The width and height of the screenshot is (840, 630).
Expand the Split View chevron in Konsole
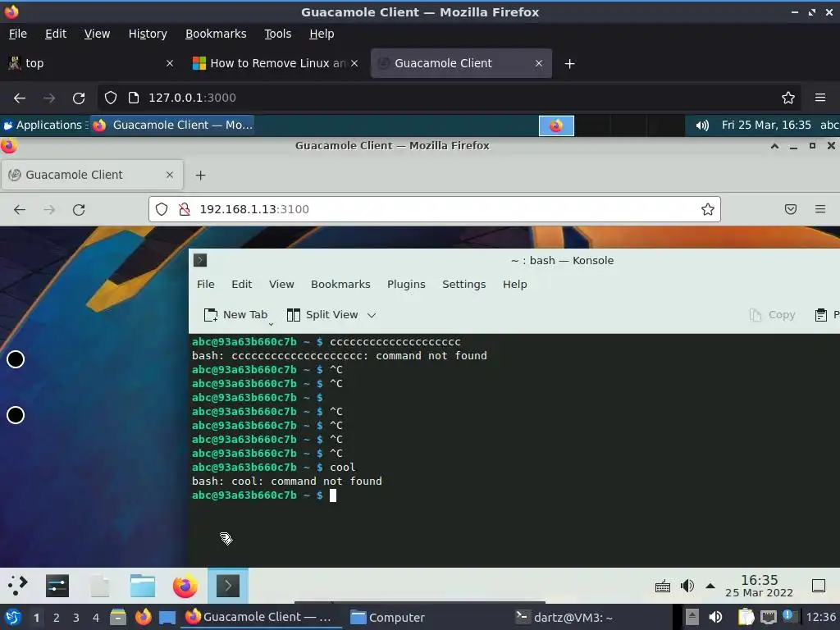[x=372, y=315]
